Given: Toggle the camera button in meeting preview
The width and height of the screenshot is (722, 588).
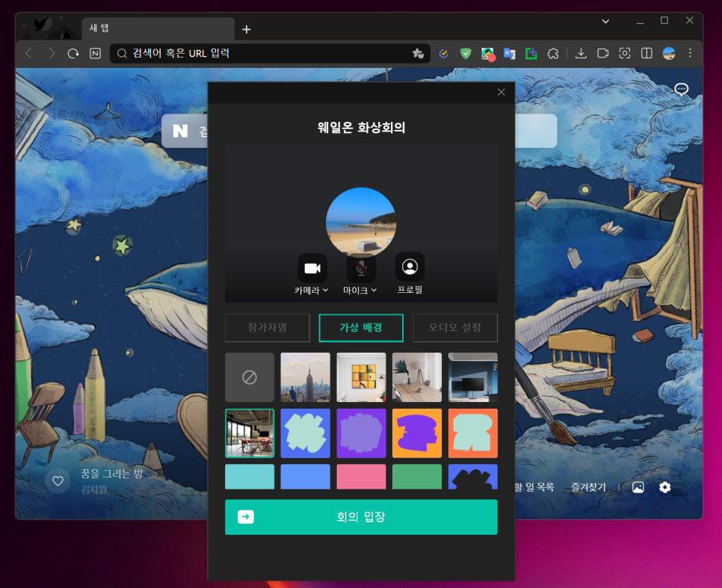Looking at the screenshot, I should coord(312,267).
